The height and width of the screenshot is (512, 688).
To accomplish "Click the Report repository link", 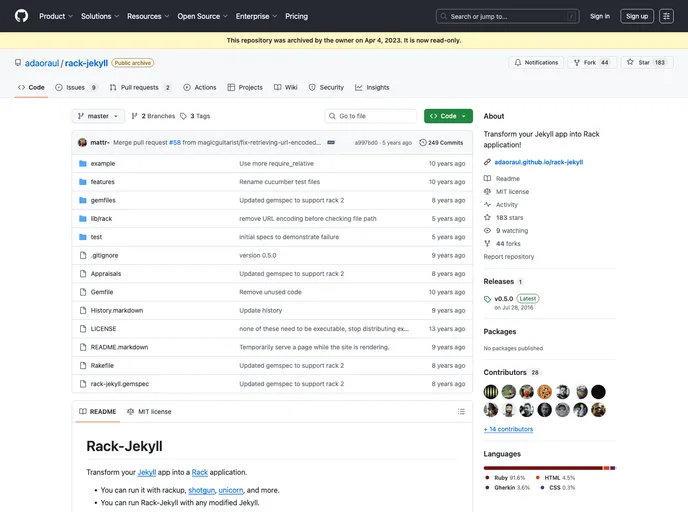I will pyautogui.click(x=509, y=257).
